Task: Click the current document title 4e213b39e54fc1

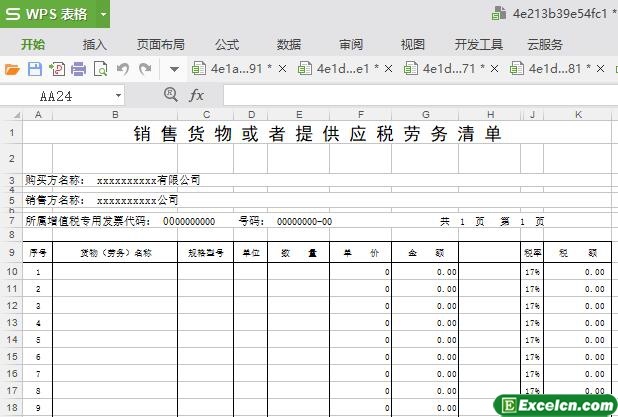Action: (x=560, y=14)
